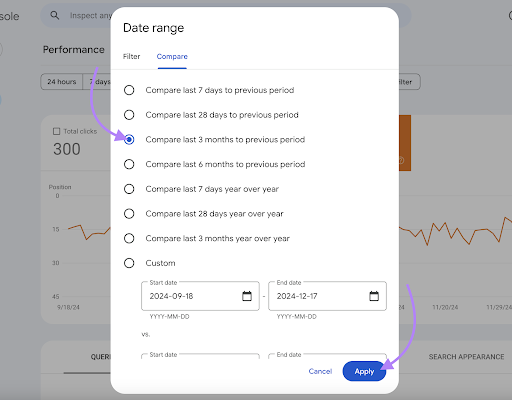This screenshot has height=400, width=512.
Task: Switch to the Compare tab
Action: [x=172, y=56]
